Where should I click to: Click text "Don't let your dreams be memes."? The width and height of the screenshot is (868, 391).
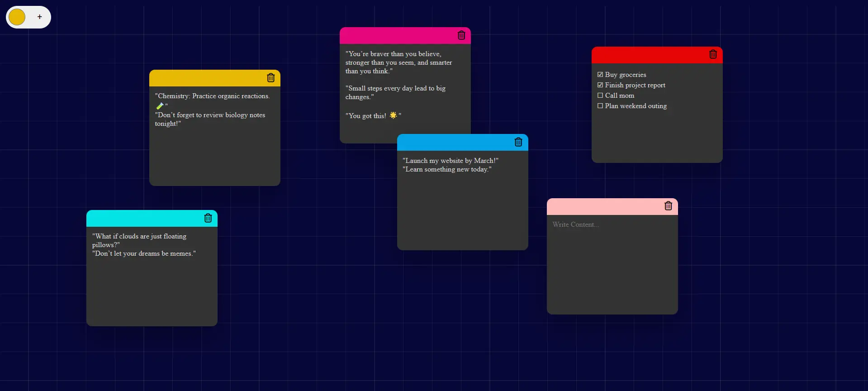(x=144, y=253)
